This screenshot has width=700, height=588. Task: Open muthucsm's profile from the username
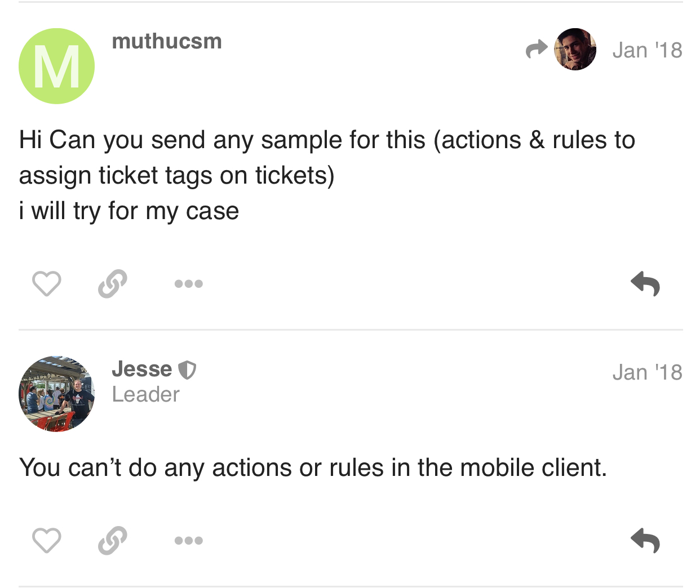point(166,41)
